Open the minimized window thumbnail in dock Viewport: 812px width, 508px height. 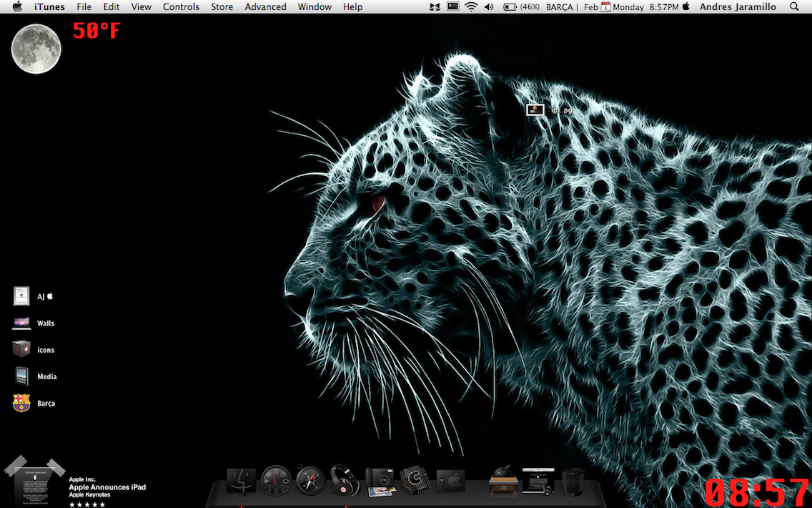tap(538, 481)
